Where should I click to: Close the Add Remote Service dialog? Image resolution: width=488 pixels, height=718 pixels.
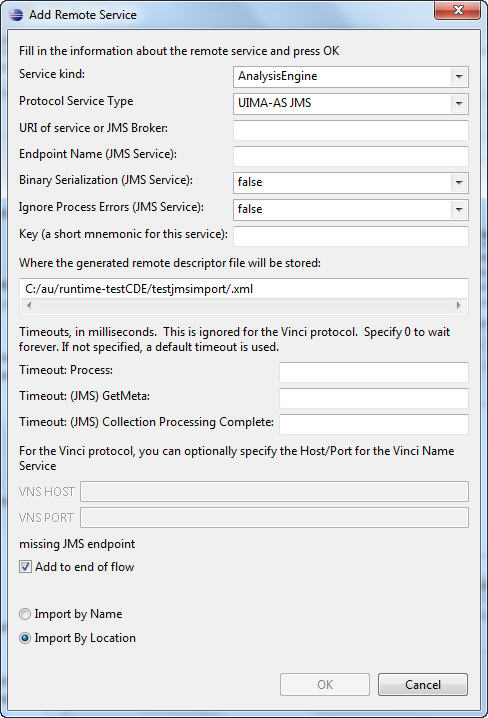click(x=457, y=10)
